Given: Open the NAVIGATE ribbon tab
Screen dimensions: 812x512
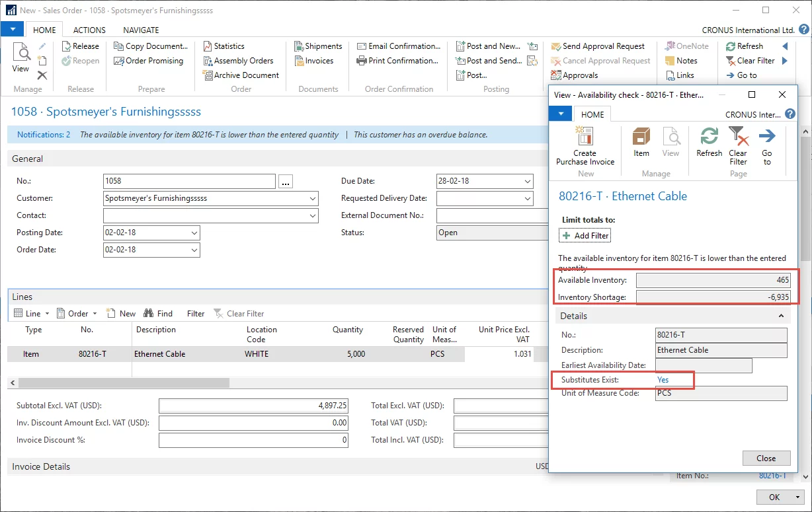Looking at the screenshot, I should [x=141, y=30].
